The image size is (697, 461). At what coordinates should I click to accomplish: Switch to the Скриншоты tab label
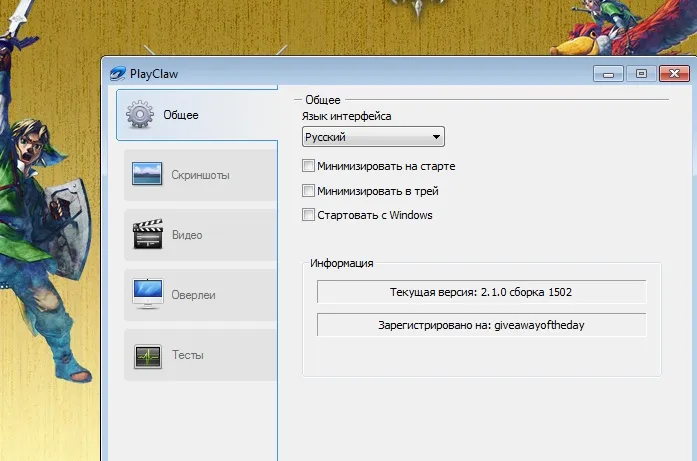pyautogui.click(x=200, y=175)
